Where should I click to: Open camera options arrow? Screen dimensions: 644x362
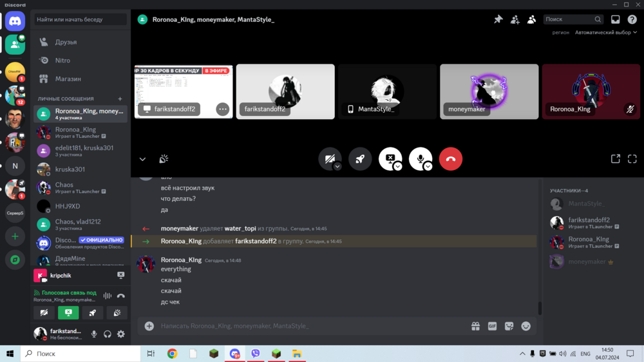[x=337, y=166]
